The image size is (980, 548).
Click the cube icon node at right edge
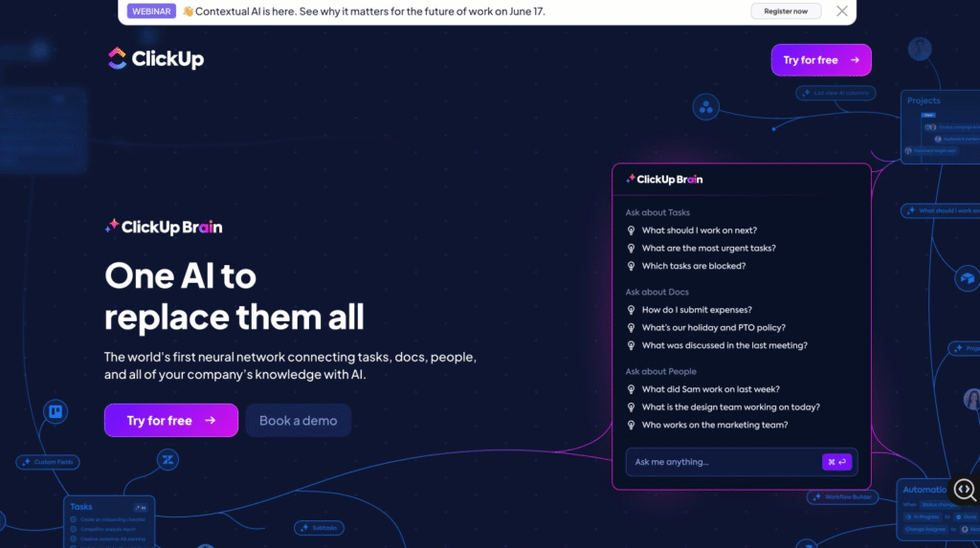[x=967, y=278]
